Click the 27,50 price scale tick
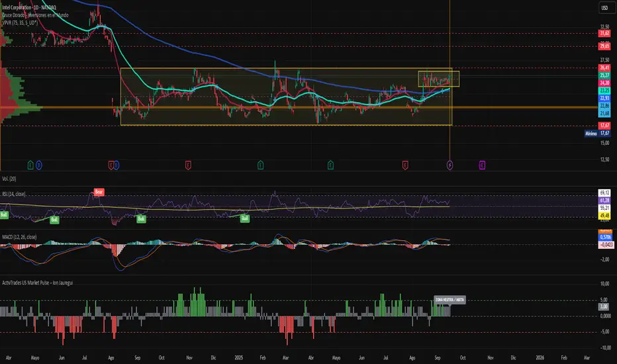The width and height of the screenshot is (617, 364). [x=604, y=60]
